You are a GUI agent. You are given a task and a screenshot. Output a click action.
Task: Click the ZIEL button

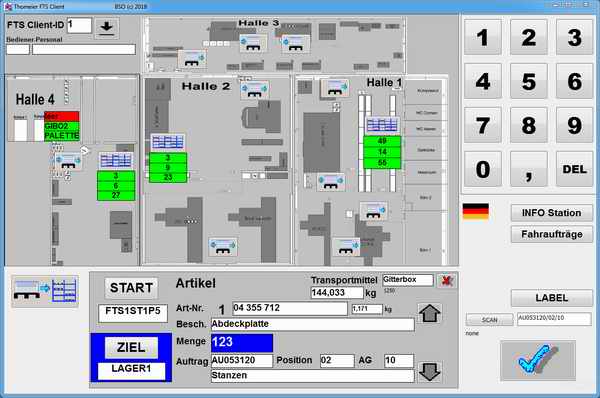point(131,347)
